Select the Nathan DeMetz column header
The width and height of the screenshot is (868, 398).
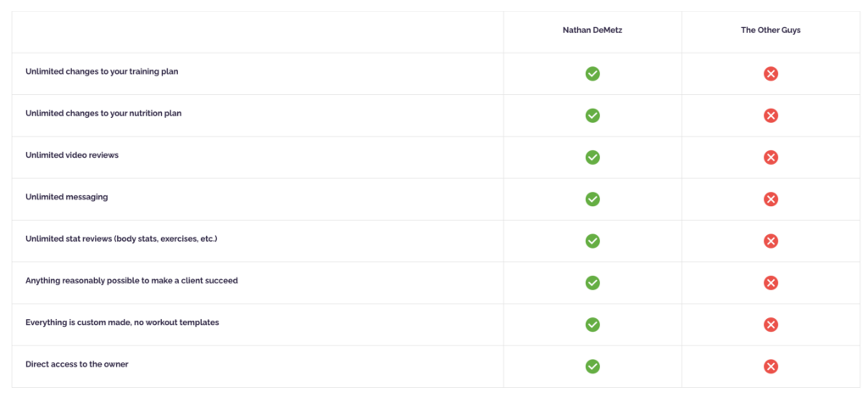[x=593, y=31]
